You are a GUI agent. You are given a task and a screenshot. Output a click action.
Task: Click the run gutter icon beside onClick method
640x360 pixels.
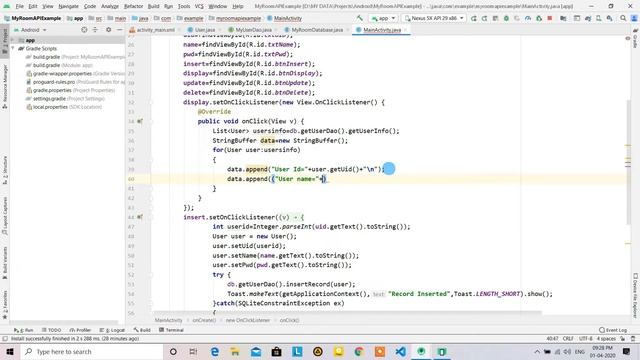[140, 121]
